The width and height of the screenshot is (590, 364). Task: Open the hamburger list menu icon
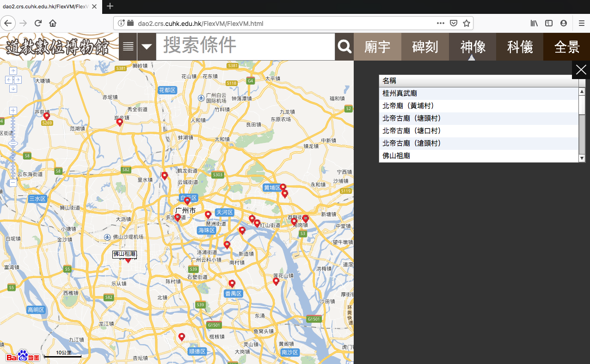128,47
